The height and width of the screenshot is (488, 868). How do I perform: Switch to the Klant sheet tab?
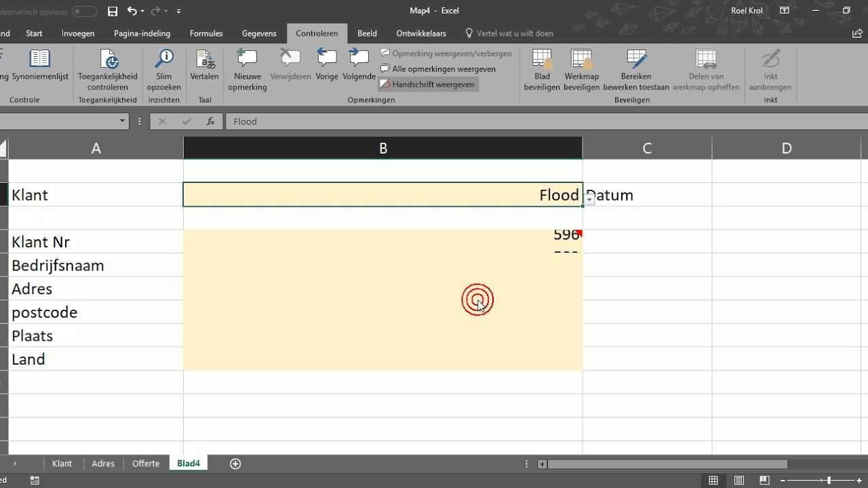coord(62,464)
